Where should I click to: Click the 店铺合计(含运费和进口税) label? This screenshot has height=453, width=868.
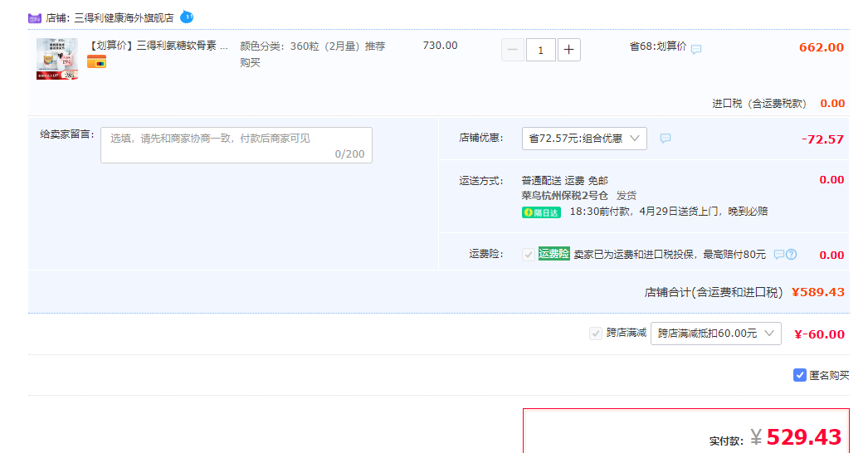714,292
